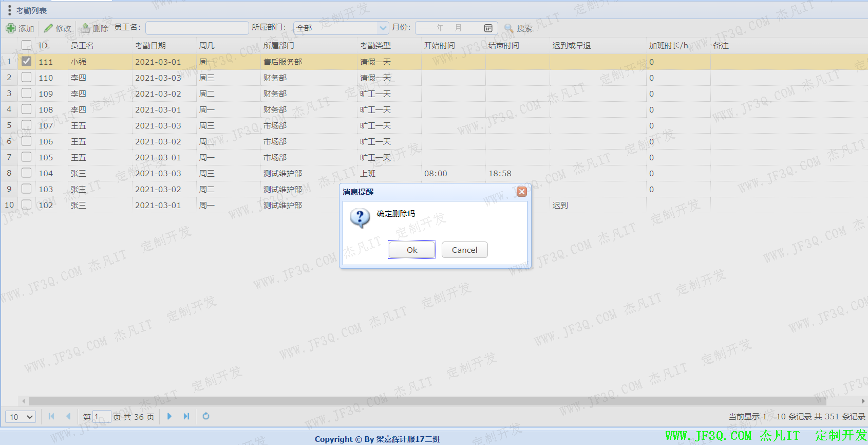This screenshot has width=868, height=445.
Task: Click the pencil Edit (修改) icon
Action: (48, 28)
